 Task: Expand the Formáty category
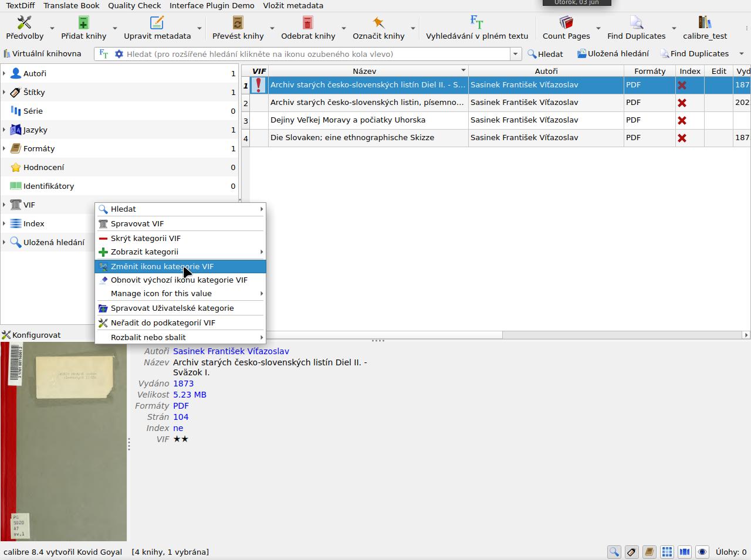coord(4,148)
